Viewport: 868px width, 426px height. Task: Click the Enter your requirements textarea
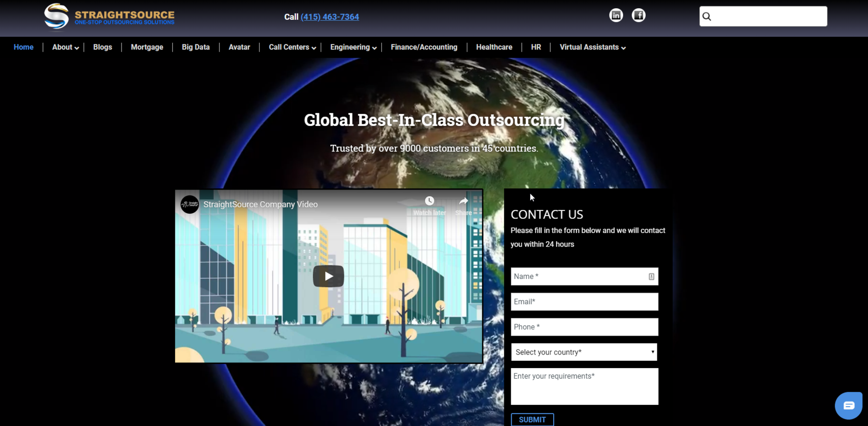pos(584,386)
